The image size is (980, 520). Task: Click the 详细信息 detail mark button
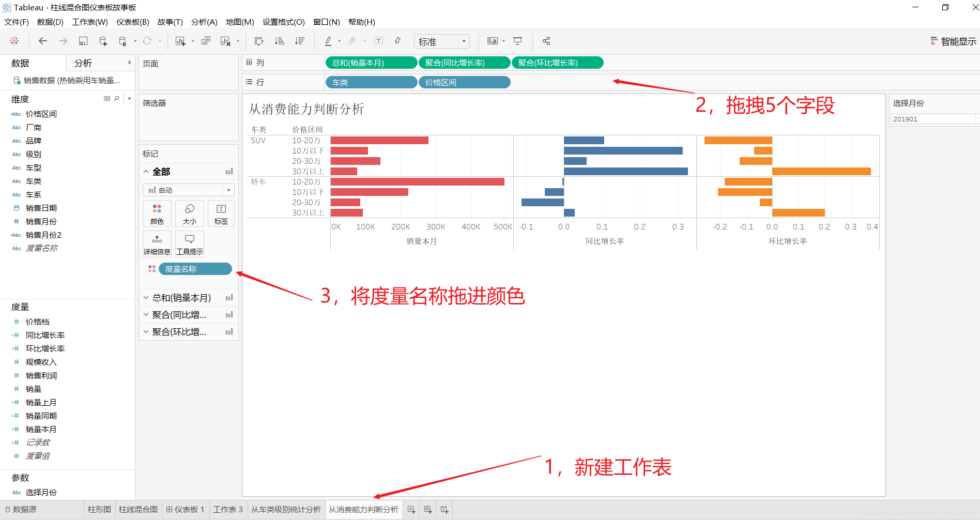click(x=157, y=244)
